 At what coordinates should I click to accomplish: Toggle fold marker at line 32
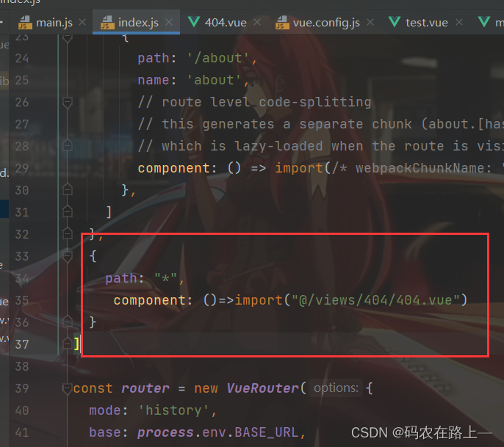[67, 233]
